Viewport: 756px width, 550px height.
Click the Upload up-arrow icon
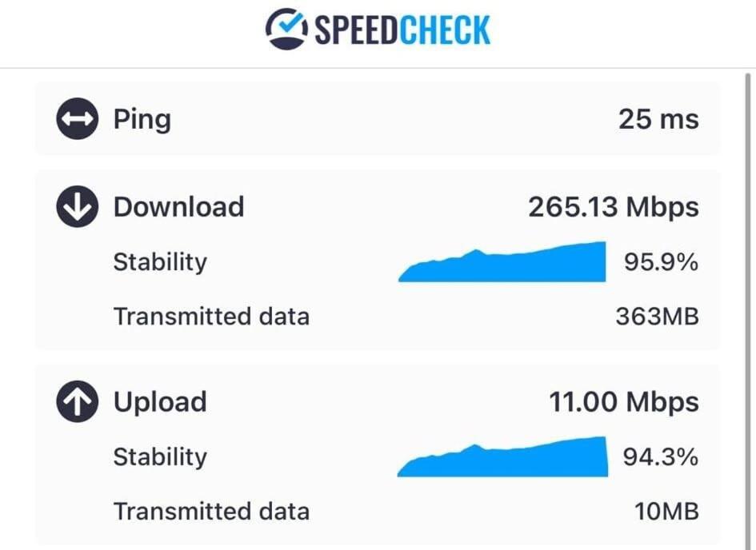[77, 401]
